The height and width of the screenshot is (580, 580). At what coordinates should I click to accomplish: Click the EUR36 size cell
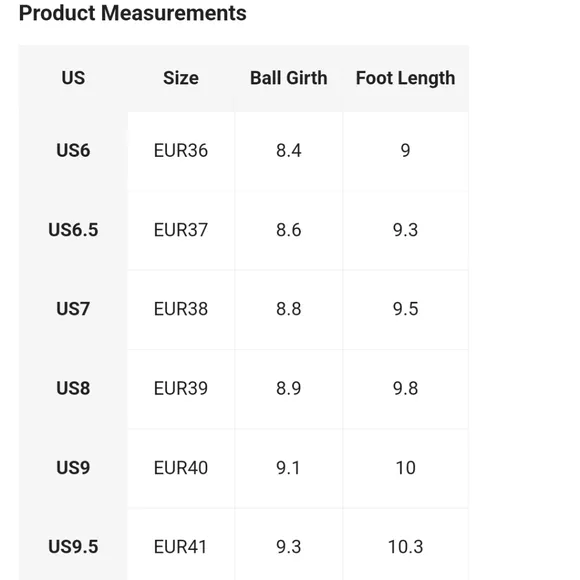click(x=181, y=151)
